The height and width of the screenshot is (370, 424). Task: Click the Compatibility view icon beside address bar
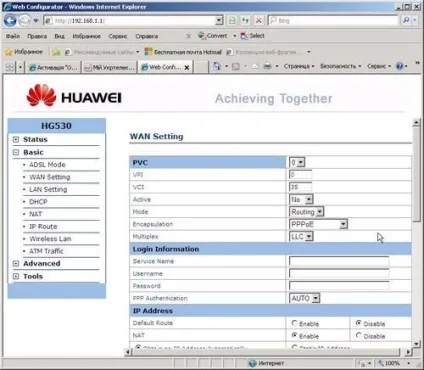tap(232, 21)
